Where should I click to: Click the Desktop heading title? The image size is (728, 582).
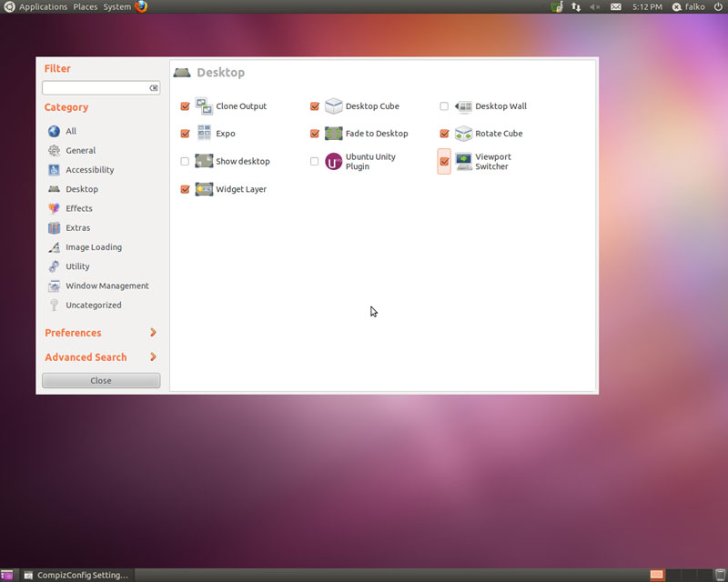click(220, 73)
